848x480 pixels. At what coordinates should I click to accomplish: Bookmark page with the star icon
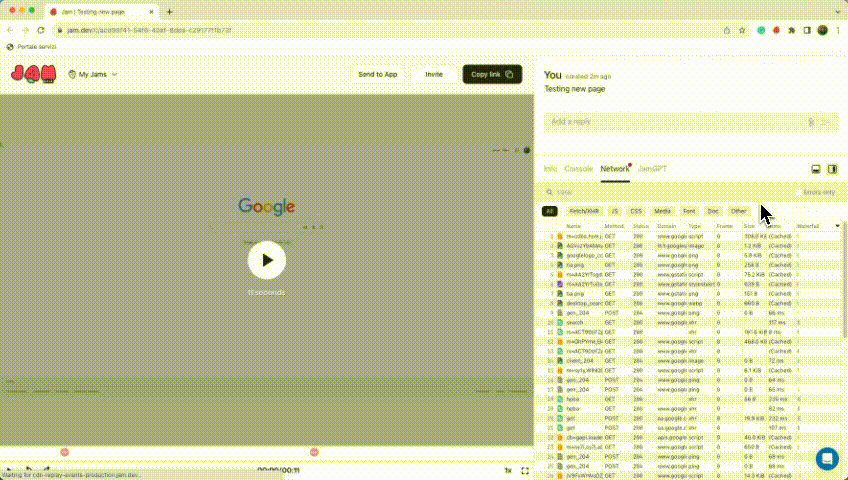pos(742,30)
